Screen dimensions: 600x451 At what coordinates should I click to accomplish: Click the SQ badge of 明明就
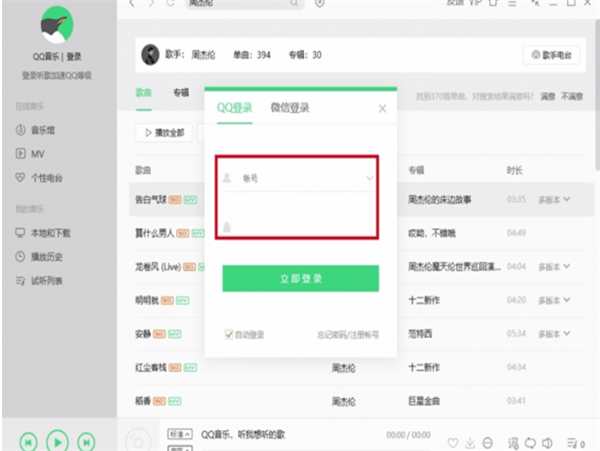167,301
